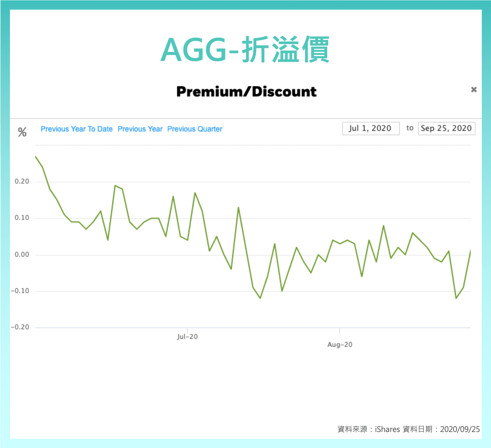Open the end date picker showing Sep 25, 2020
This screenshot has width=491, height=448.
pyautogui.click(x=446, y=128)
